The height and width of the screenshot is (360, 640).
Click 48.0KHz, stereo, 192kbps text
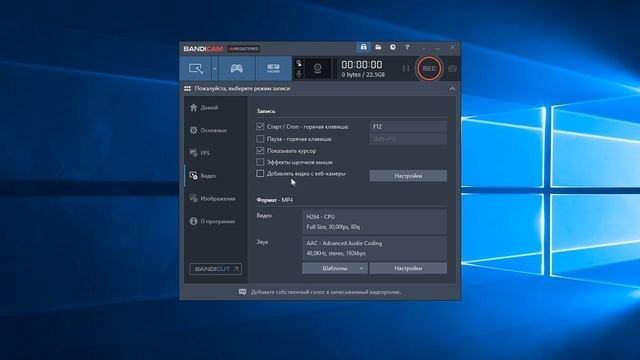(x=336, y=253)
